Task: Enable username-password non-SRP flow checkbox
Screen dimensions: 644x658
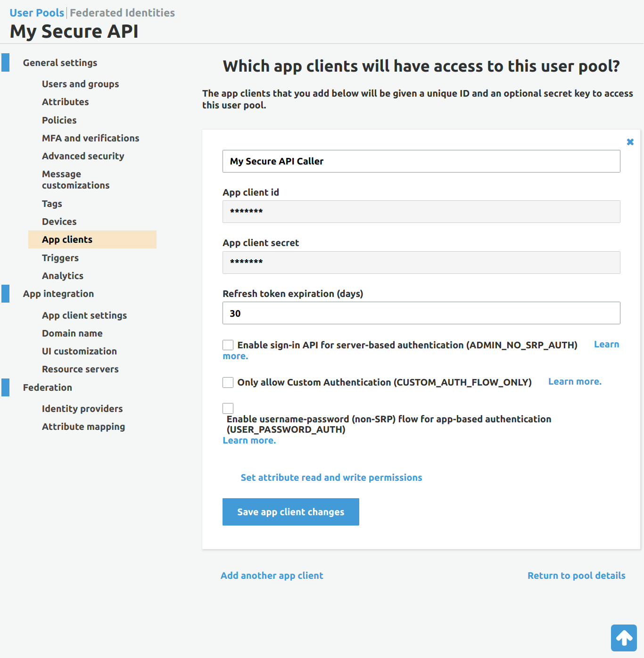Action: click(228, 408)
